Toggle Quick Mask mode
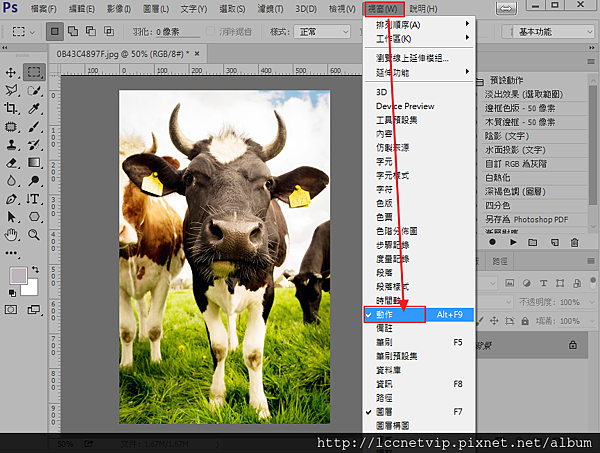This screenshot has width=600, height=453. pos(11,310)
